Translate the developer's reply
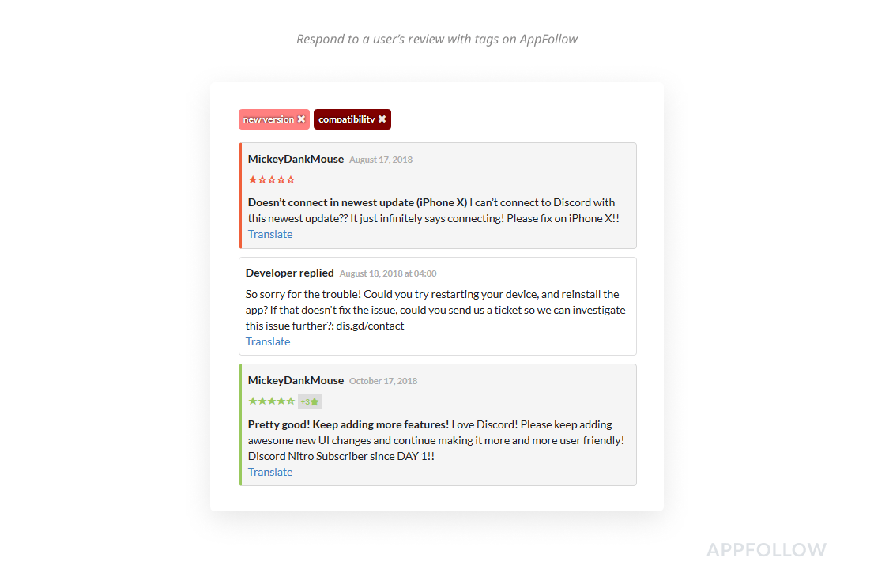This screenshot has height=588, width=874. pyautogui.click(x=268, y=341)
